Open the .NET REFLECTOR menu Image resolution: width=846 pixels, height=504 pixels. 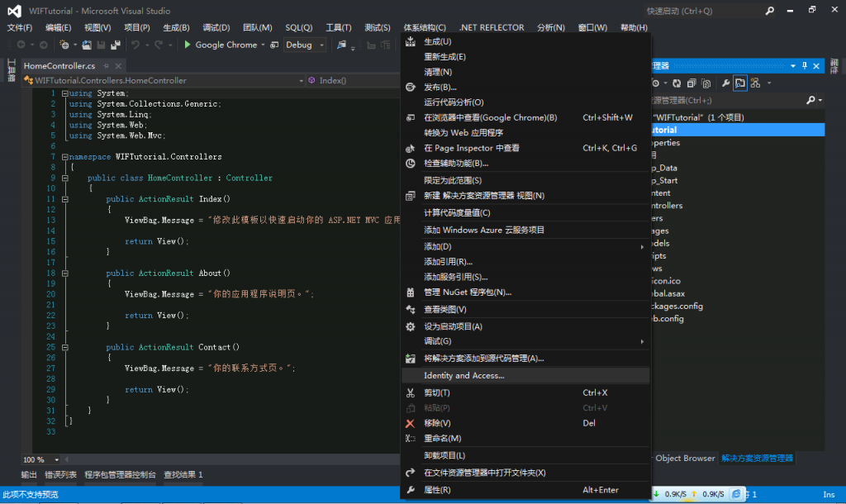[x=492, y=27]
